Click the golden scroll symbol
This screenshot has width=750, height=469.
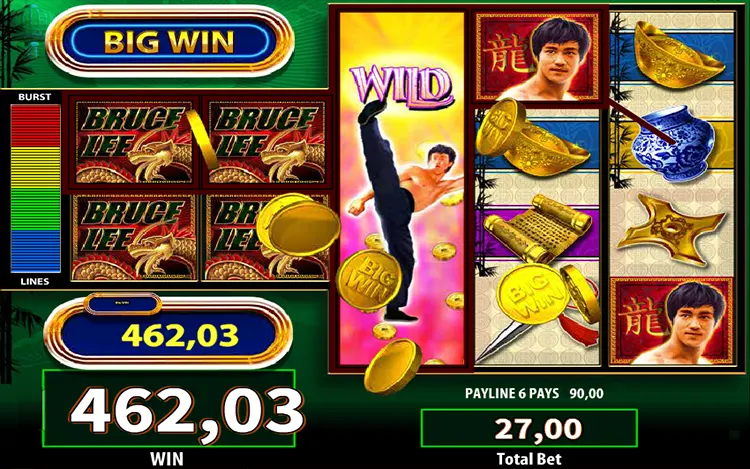coord(536,229)
